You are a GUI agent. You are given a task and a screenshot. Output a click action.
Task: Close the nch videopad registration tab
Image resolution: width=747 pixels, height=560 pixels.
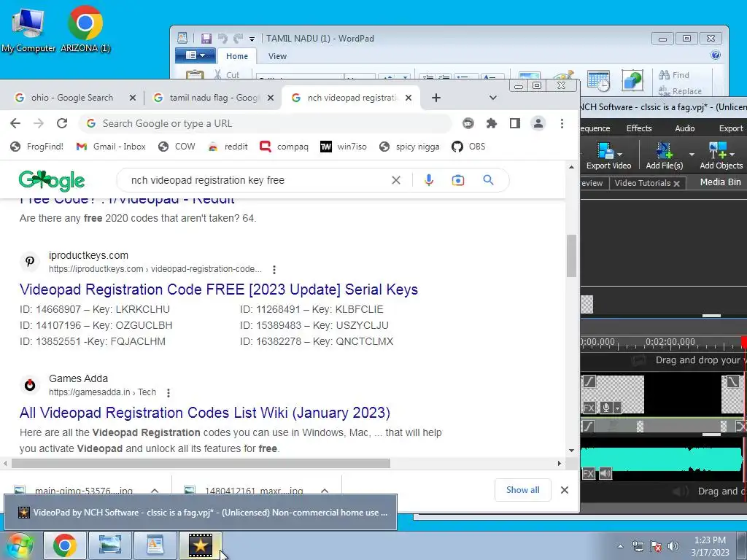(x=409, y=98)
